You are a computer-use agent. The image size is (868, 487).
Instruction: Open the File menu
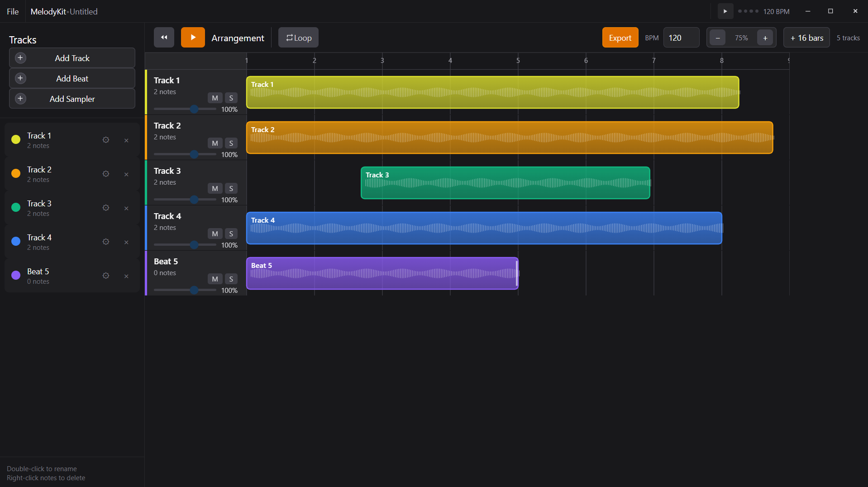[13, 11]
